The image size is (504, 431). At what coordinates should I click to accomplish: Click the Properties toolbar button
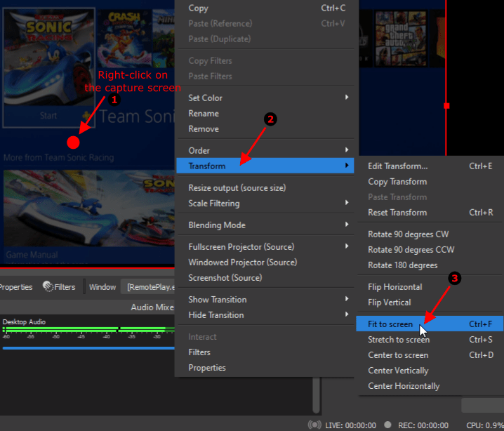[16, 287]
